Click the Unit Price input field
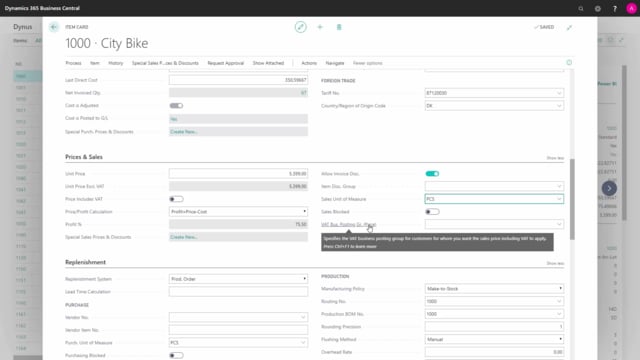 pyautogui.click(x=238, y=174)
